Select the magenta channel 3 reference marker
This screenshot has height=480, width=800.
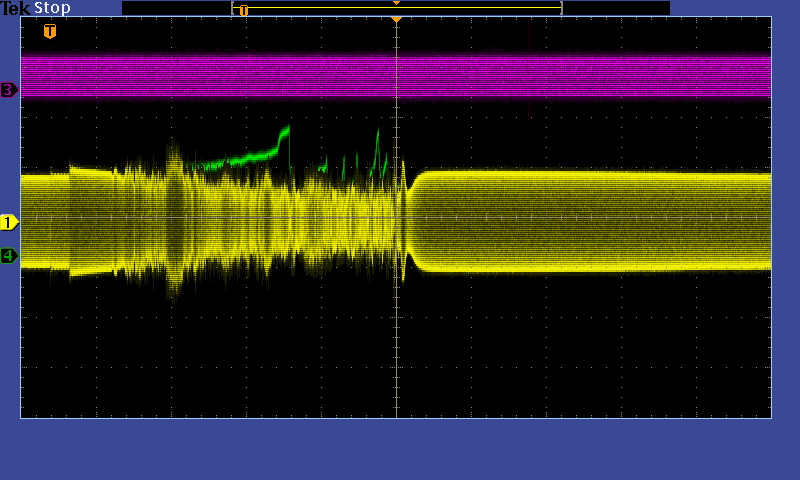click(9, 90)
